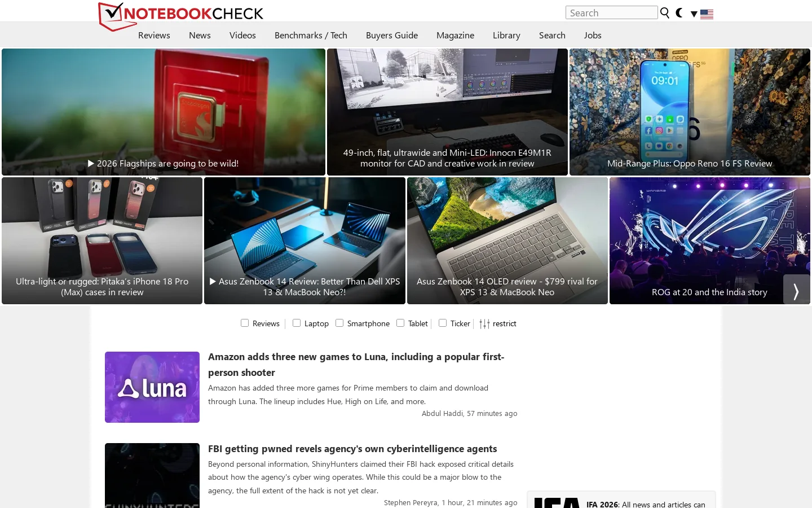Open the Amazon adds three new games headline
Image resolution: width=812 pixels, height=508 pixels.
(x=356, y=365)
